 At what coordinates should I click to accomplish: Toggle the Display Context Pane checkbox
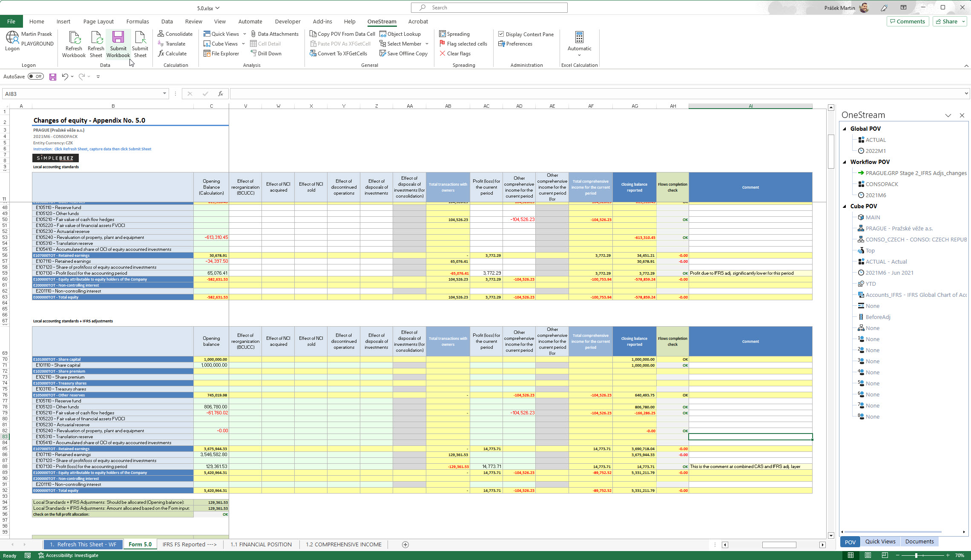pyautogui.click(x=501, y=34)
